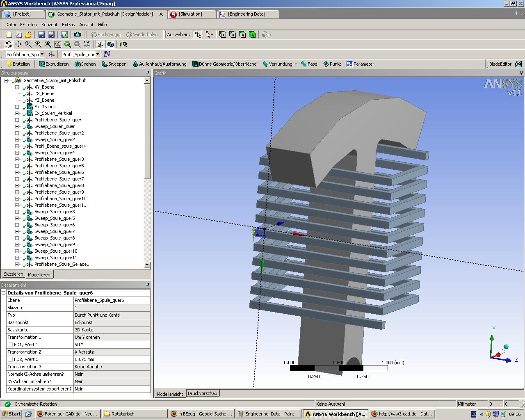
Task: Click the next view icon
Action: (78, 44)
